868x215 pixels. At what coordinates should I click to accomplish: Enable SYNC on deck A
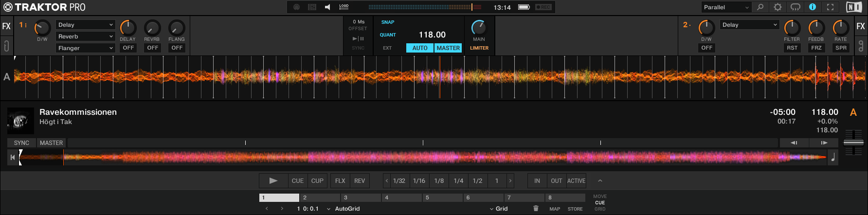21,143
